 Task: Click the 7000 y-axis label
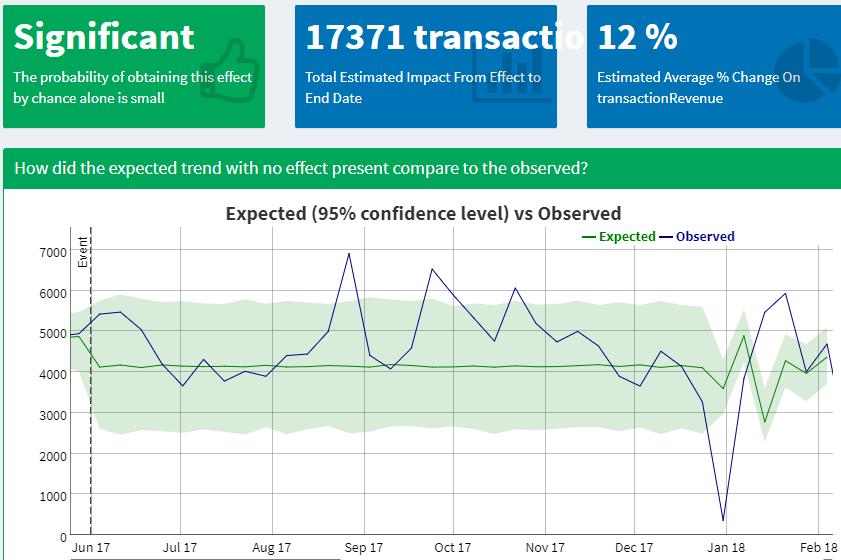point(53,252)
